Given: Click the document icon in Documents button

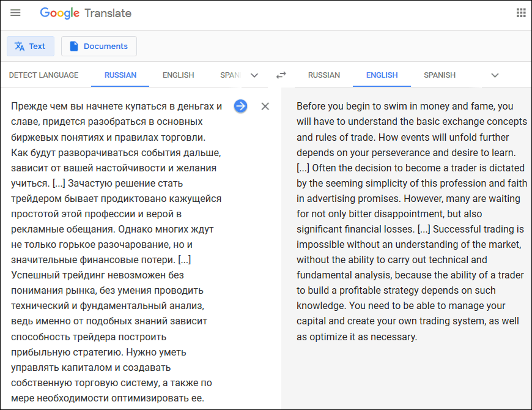Looking at the screenshot, I should 73,46.
